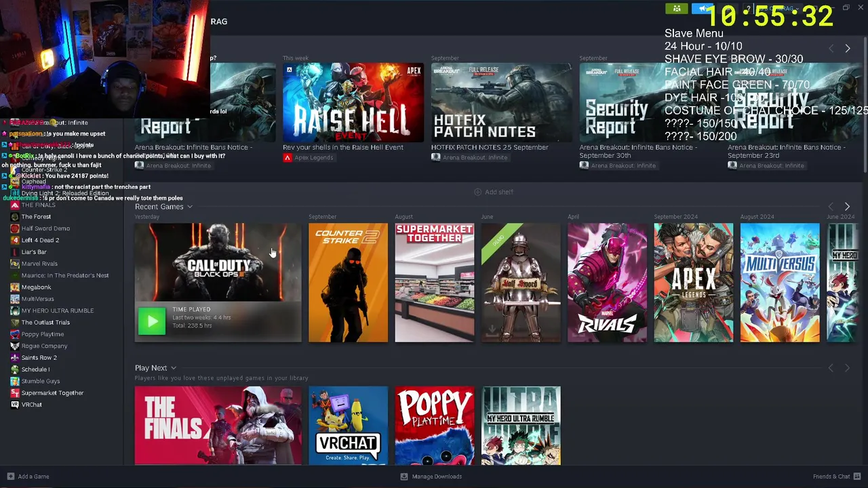Select the Apex Legends game cover
Image resolution: width=868 pixels, height=488 pixels.
tap(693, 282)
